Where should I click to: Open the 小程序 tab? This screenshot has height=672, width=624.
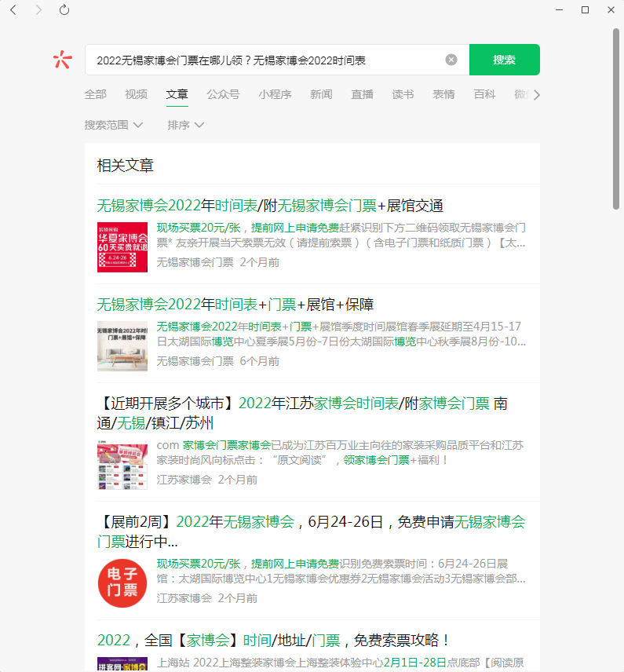(276, 94)
